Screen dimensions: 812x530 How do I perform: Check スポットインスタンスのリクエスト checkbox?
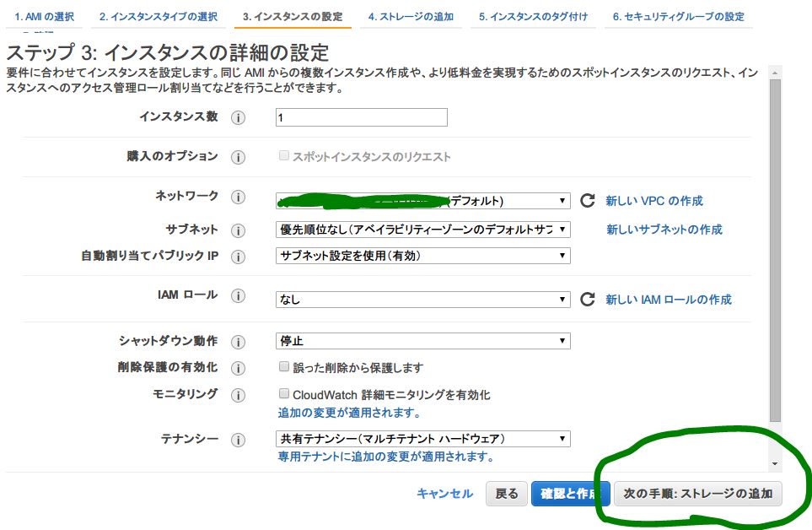point(284,155)
